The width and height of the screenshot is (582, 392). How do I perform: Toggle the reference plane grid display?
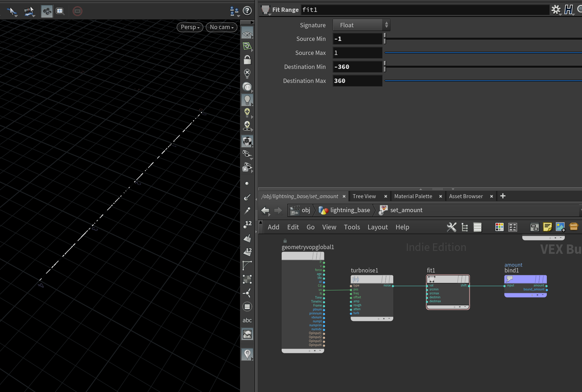coord(247,33)
